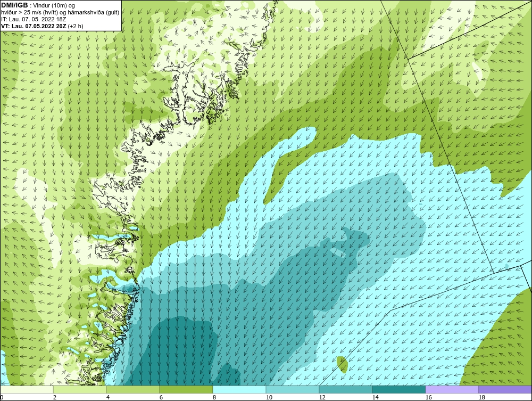Click the 6–8 m/s olive green swatch

186,389
